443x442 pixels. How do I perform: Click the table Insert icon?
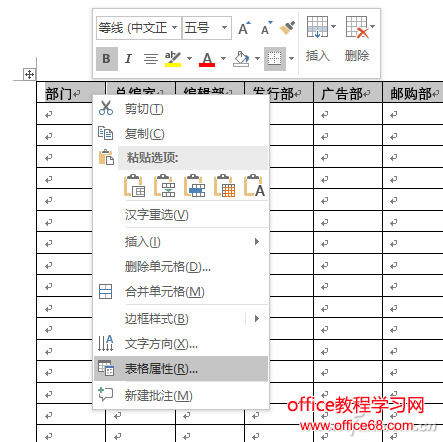[x=317, y=27]
